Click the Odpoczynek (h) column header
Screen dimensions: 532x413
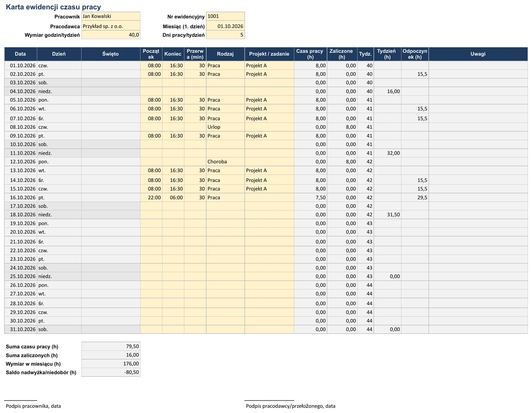click(x=415, y=54)
